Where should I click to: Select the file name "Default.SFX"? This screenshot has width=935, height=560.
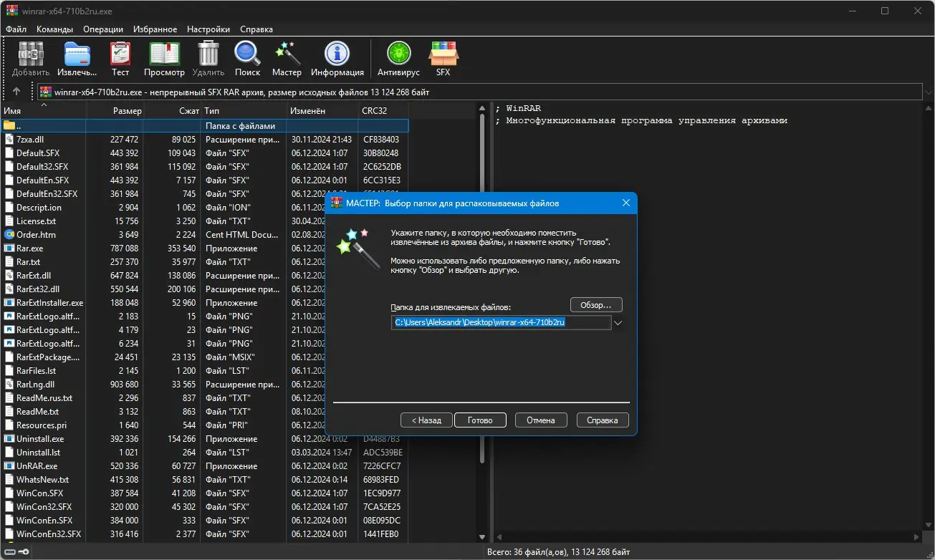point(38,153)
